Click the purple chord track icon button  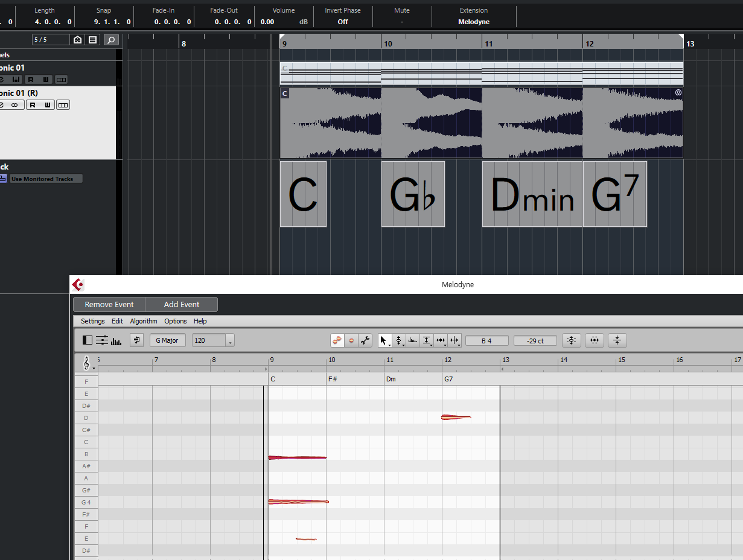(3, 179)
